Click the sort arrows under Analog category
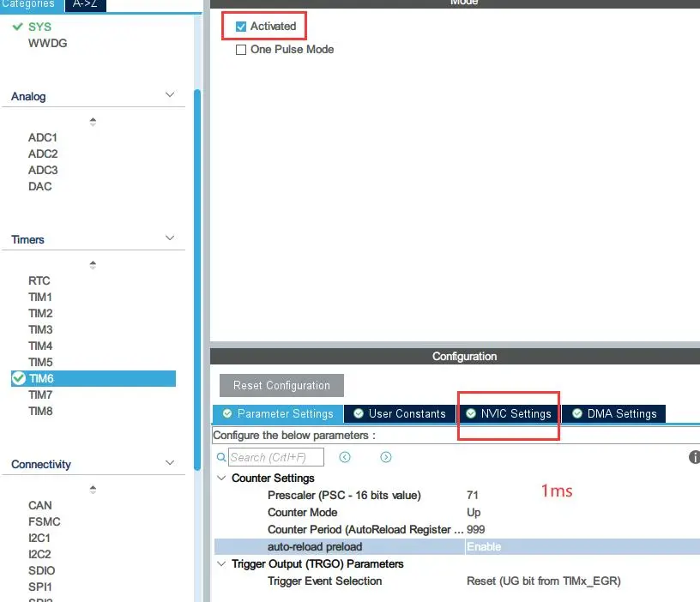700x602 pixels. 93,122
